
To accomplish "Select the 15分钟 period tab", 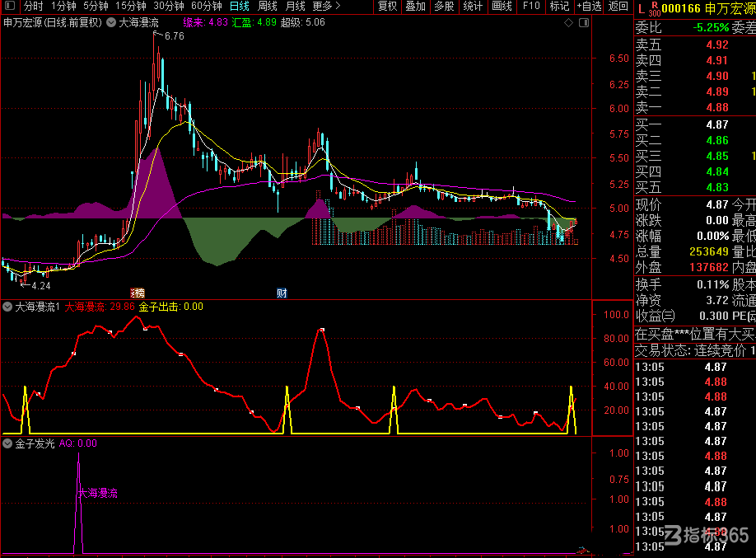I will click(x=131, y=7).
